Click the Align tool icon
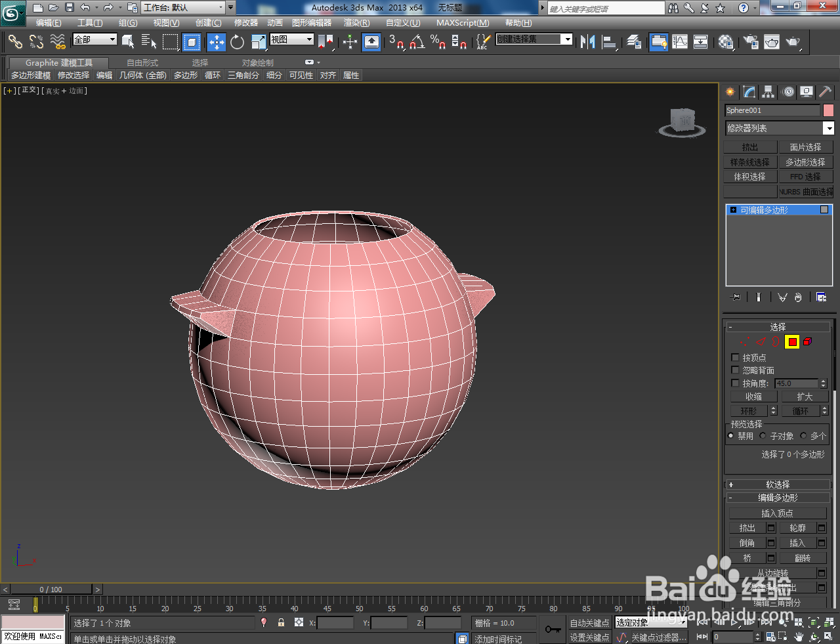This screenshot has width=840, height=644. pyautogui.click(x=610, y=42)
